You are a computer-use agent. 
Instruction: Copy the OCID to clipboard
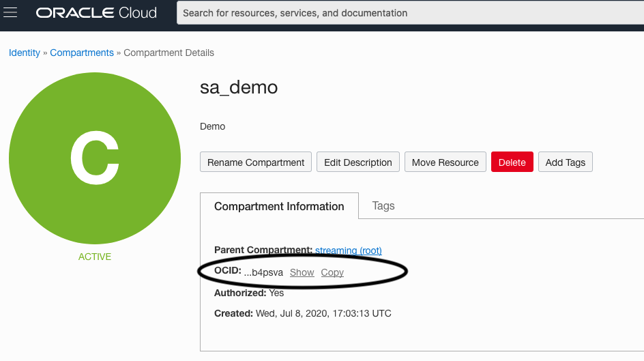pos(332,272)
